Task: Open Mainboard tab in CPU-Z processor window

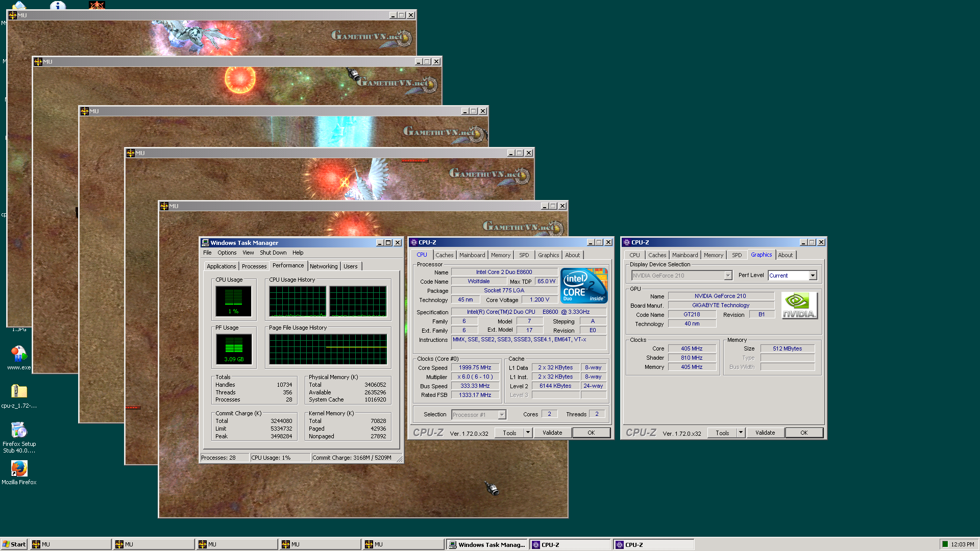Action: pyautogui.click(x=472, y=255)
